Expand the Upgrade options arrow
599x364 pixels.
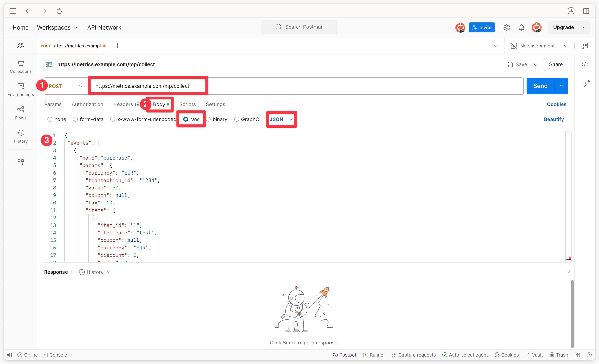tap(584, 27)
